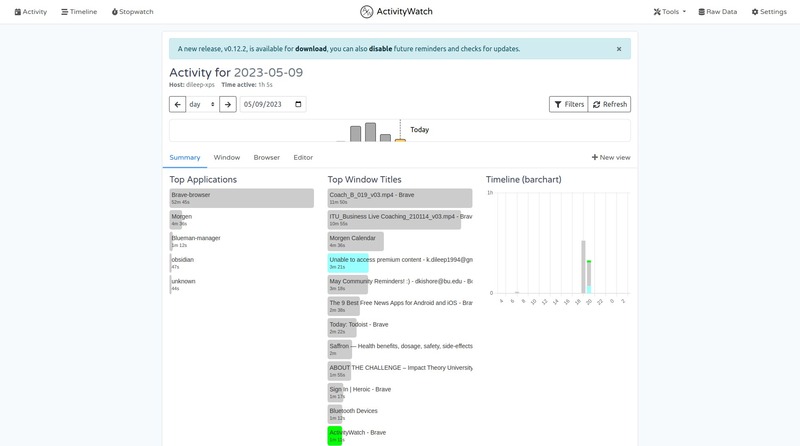Open the Stopwatch page

pos(133,12)
